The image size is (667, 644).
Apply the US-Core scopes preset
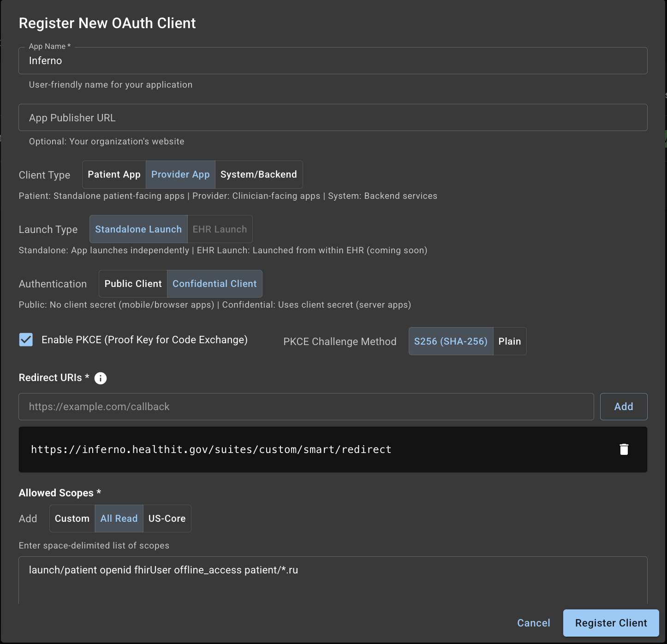(167, 519)
